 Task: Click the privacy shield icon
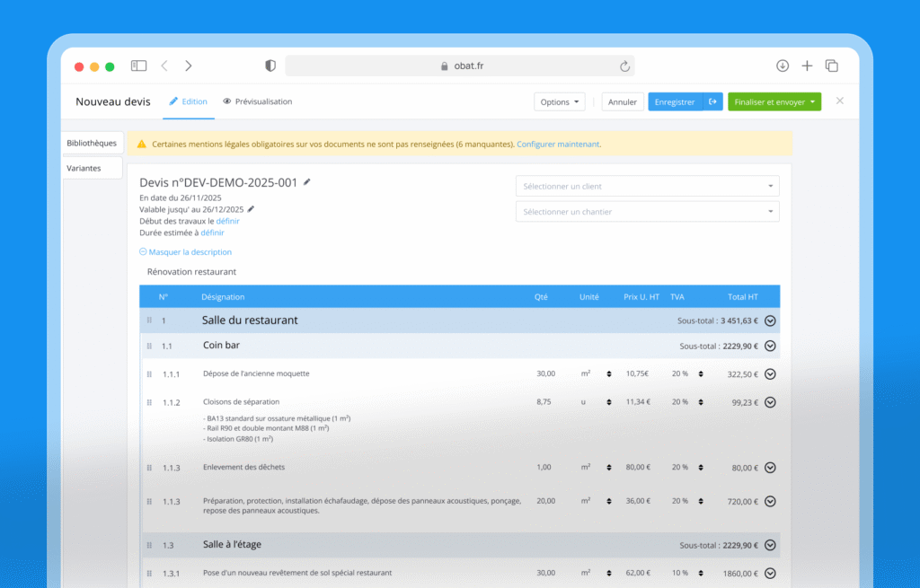(x=270, y=66)
